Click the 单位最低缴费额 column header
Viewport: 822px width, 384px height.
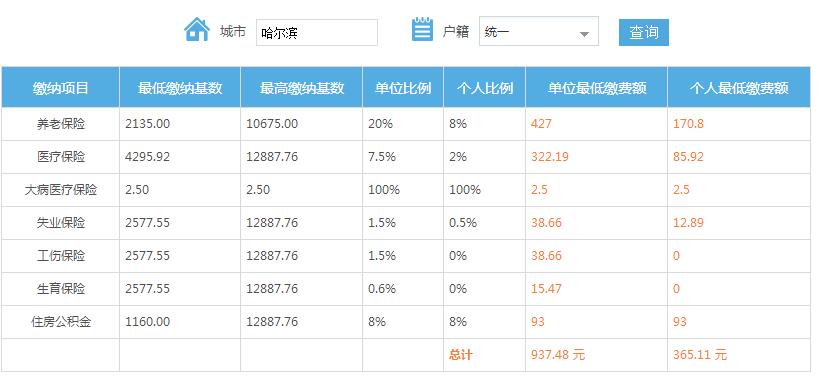[x=597, y=88]
